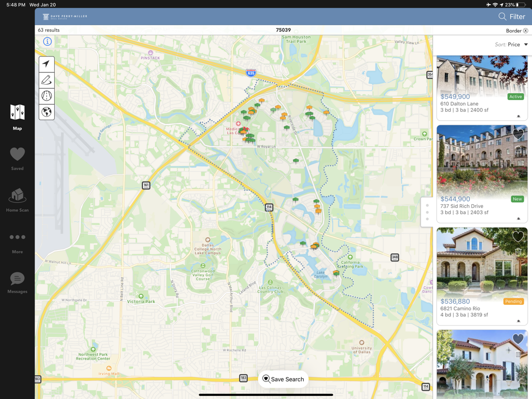Viewport: 532px width, 399px height.
Task: Remove the Border filter chip
Action: tap(526, 30)
